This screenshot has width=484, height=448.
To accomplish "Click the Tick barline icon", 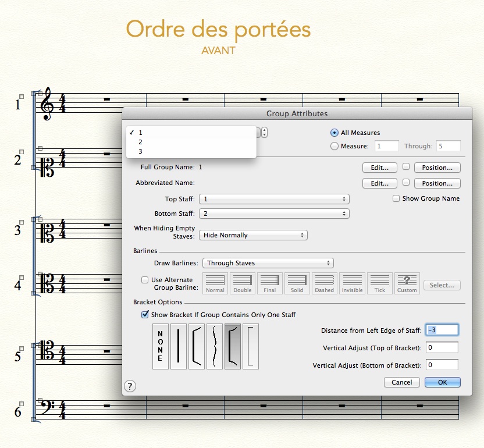I will click(379, 283).
